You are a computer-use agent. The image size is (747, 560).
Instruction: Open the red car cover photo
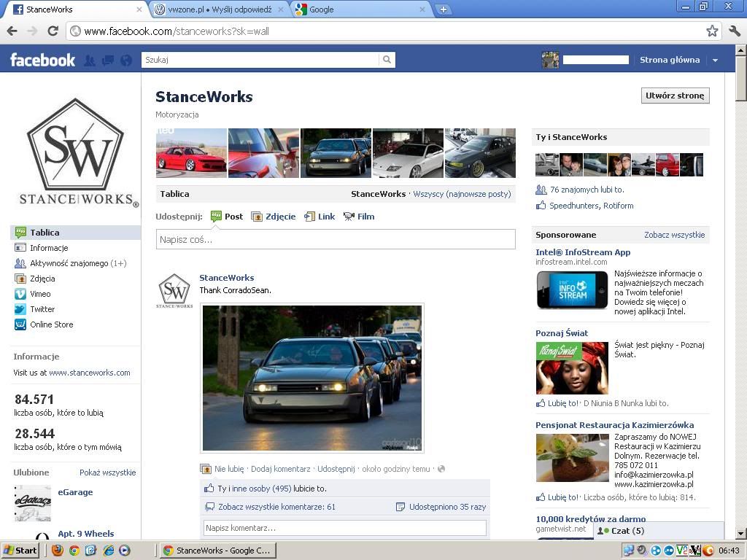[x=192, y=153]
